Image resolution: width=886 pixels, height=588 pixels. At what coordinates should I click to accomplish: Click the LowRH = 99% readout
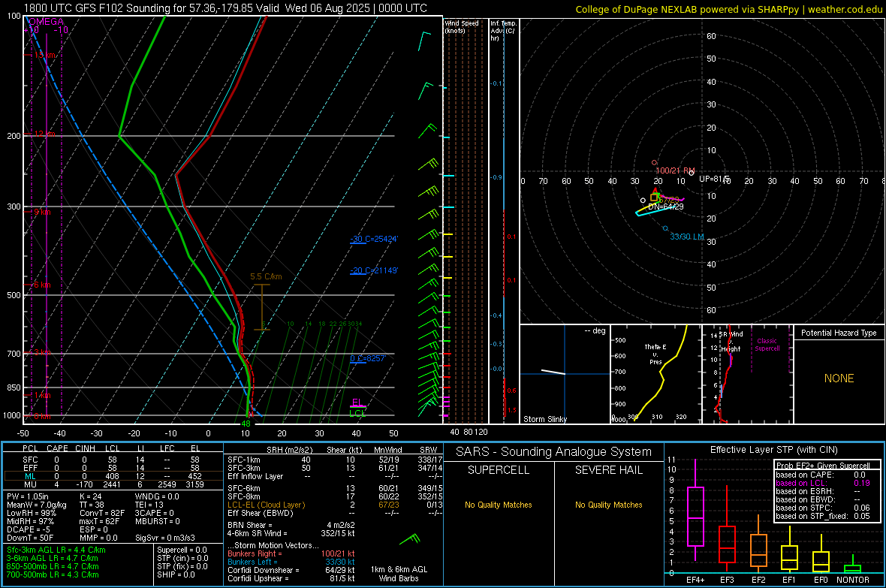[x=31, y=514]
